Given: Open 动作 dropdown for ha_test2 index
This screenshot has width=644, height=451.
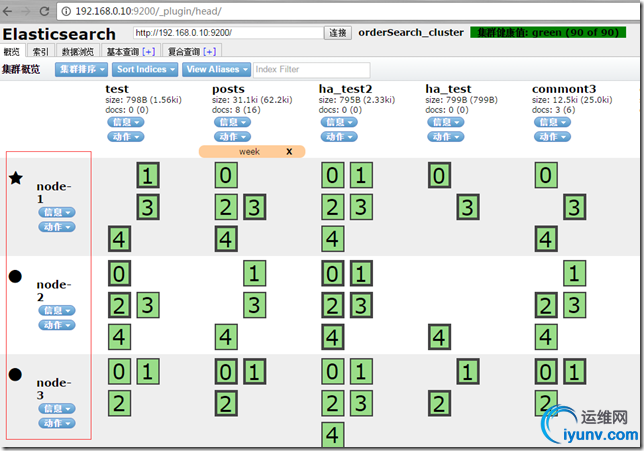Looking at the screenshot, I should 339,137.
